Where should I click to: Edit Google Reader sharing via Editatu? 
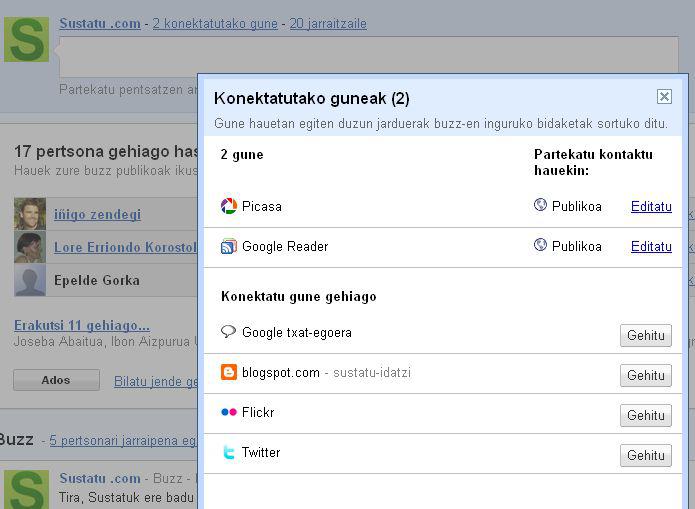click(651, 246)
